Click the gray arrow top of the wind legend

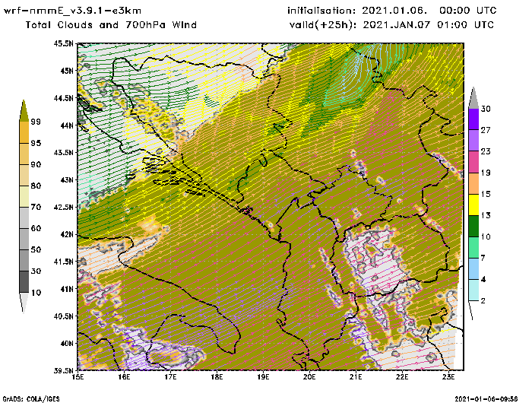click(473, 98)
